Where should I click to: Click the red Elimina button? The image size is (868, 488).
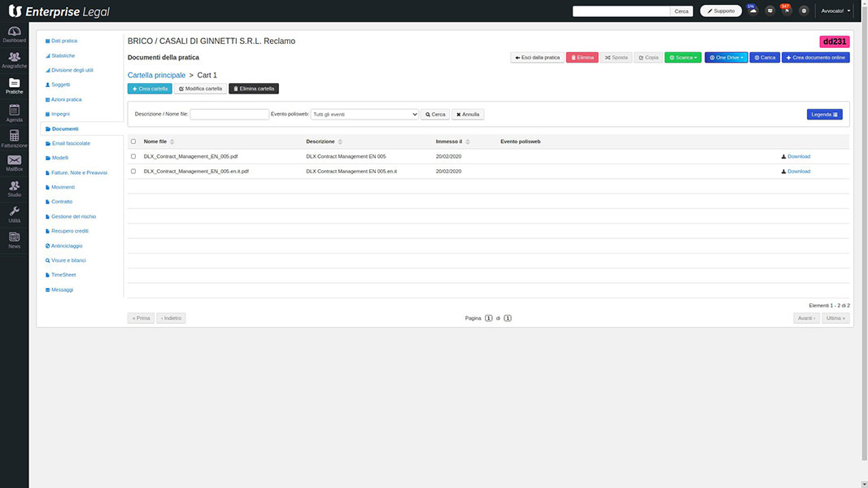pyautogui.click(x=582, y=58)
